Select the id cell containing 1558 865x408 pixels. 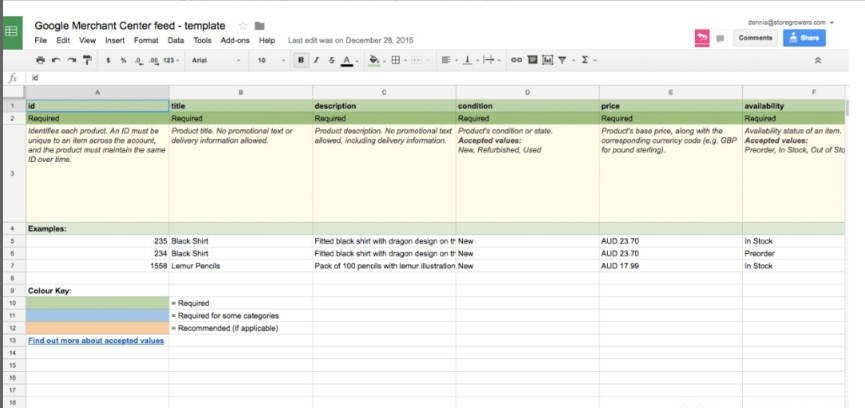98,266
